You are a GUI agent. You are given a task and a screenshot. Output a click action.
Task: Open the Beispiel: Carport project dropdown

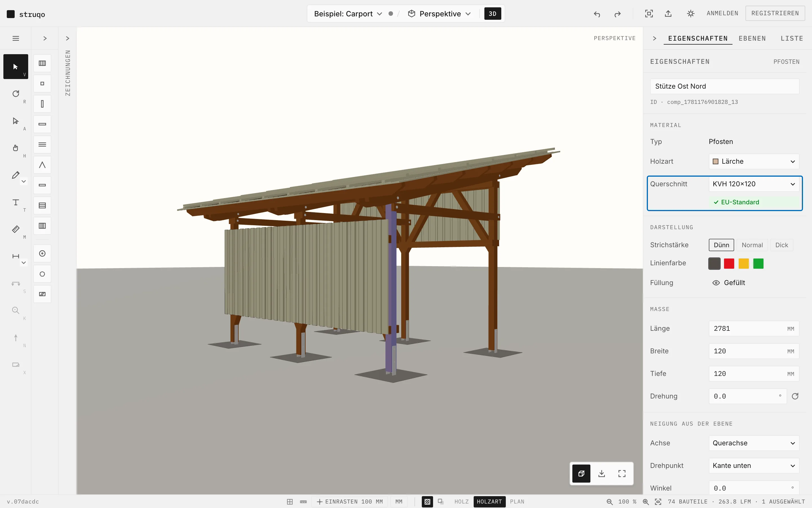click(x=348, y=14)
